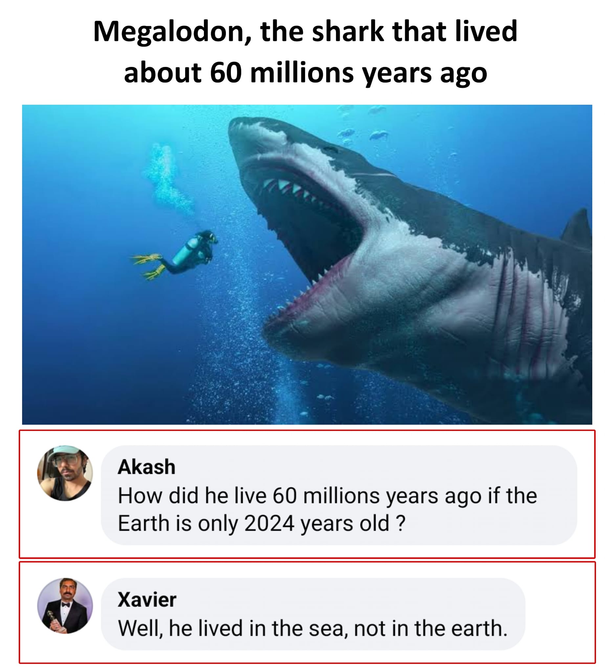The image size is (616, 672).
Task: Select Xavier's reply about the sea
Action: [312, 628]
